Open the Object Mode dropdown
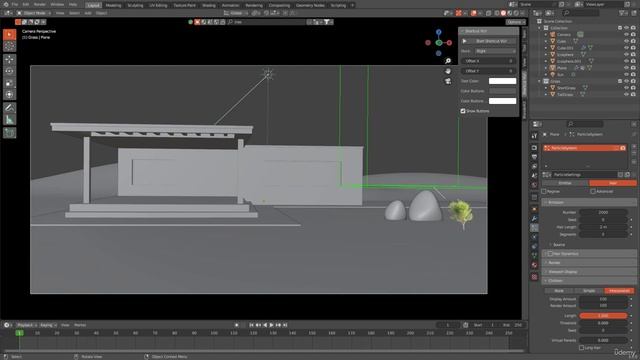 [34, 13]
